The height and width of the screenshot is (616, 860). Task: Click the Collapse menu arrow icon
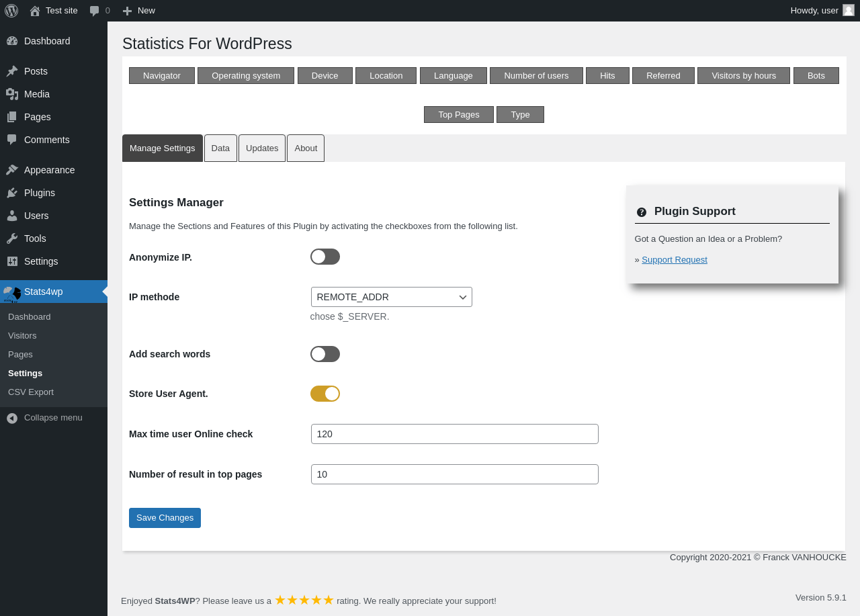pos(12,418)
